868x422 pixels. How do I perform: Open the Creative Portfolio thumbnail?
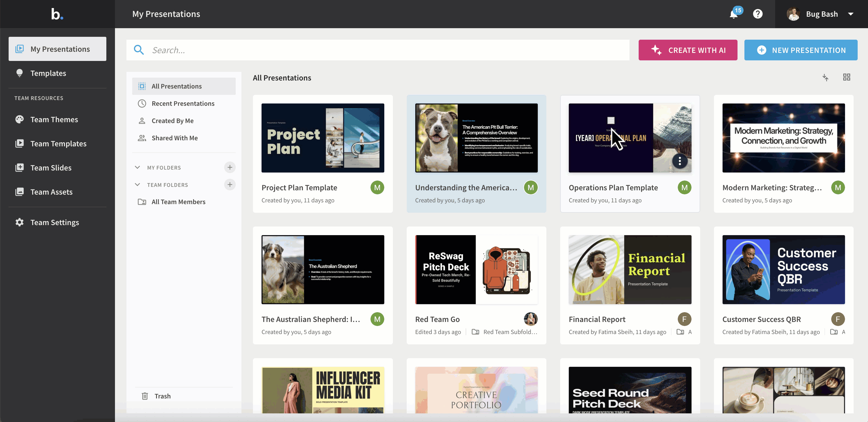[x=477, y=390]
